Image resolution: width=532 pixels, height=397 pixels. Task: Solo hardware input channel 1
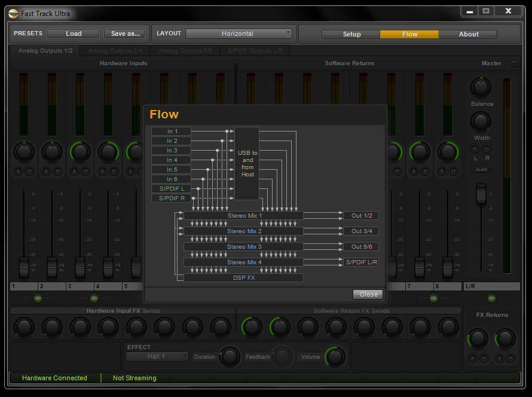(x=19, y=171)
